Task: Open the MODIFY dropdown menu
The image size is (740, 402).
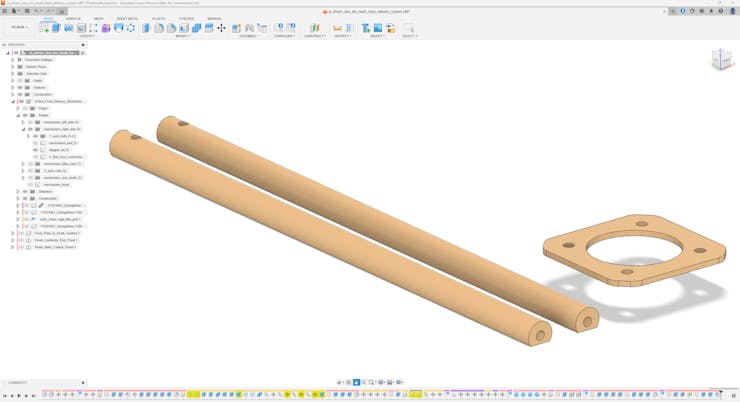Action: (x=183, y=36)
